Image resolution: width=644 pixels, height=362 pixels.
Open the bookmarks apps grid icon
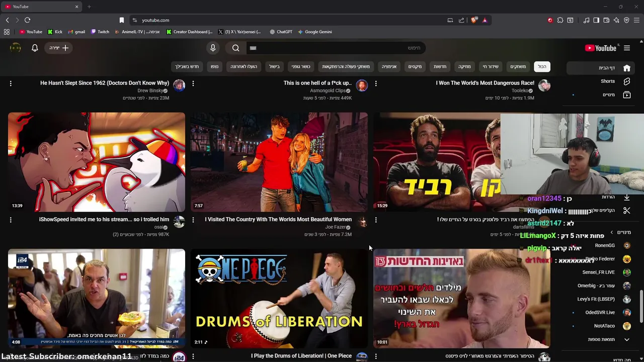pyautogui.click(x=7, y=32)
